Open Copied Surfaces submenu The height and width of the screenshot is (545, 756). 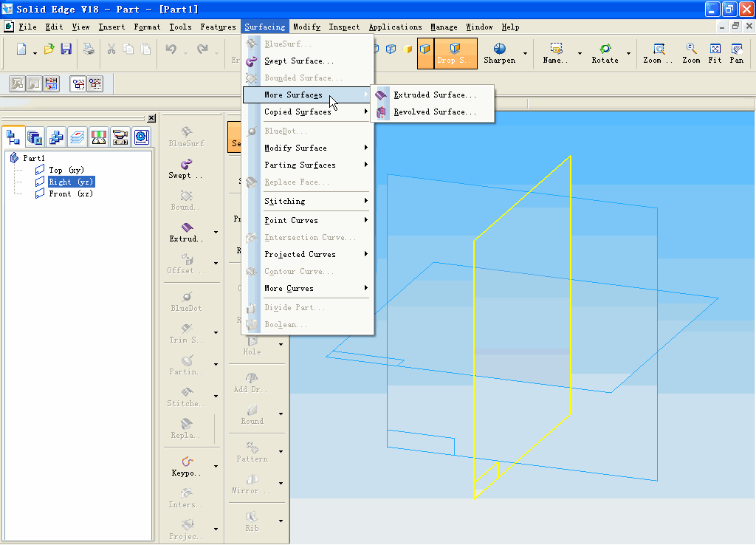(308, 112)
